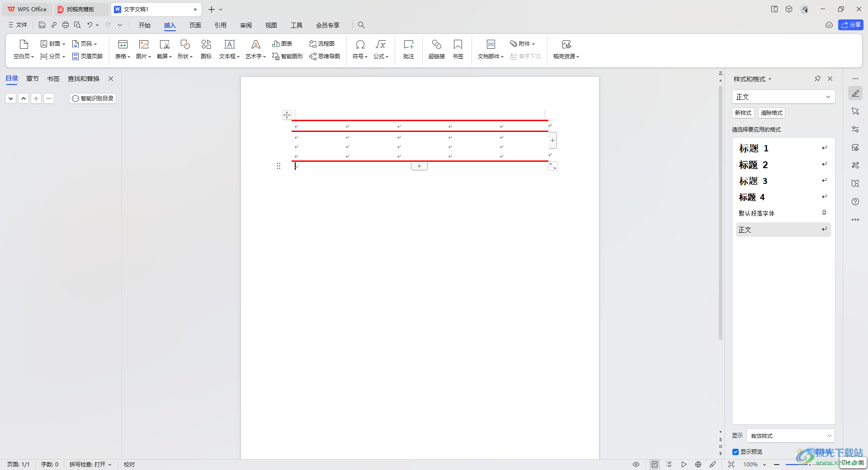Screen dimensions: 868x470
Task: Switch to the 页面 ribbon tab
Action: click(x=195, y=25)
